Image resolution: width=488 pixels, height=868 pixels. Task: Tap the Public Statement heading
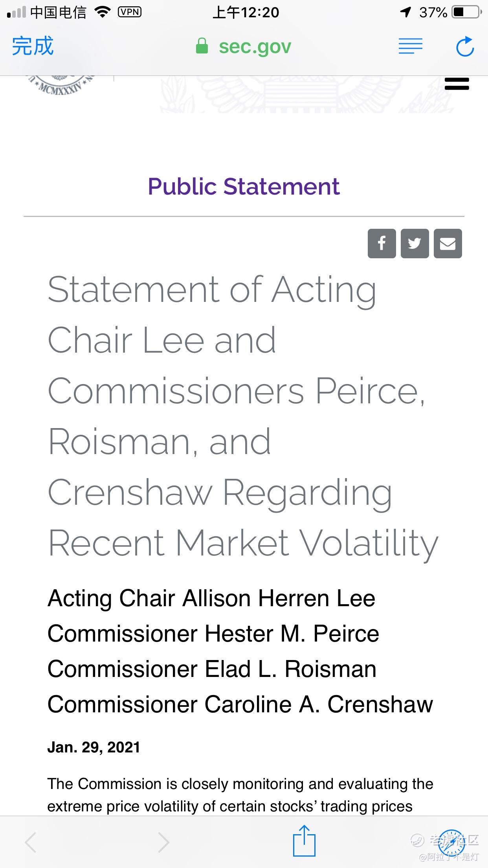coord(244,186)
